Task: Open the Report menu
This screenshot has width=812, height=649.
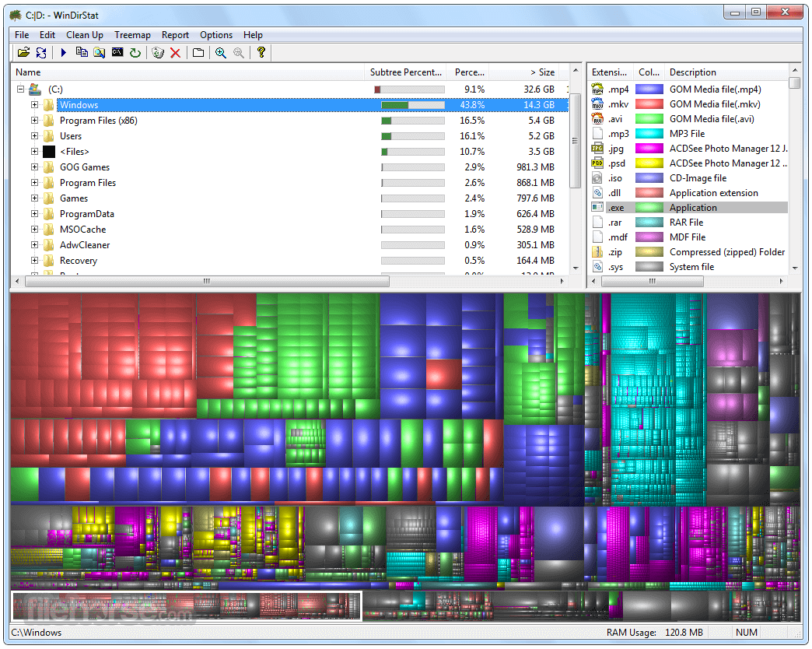Action: pos(175,35)
